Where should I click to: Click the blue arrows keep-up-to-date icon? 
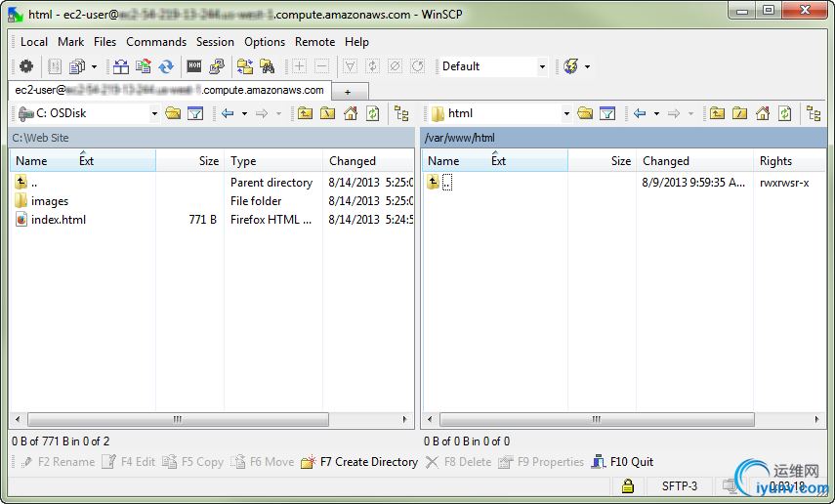pos(166,66)
